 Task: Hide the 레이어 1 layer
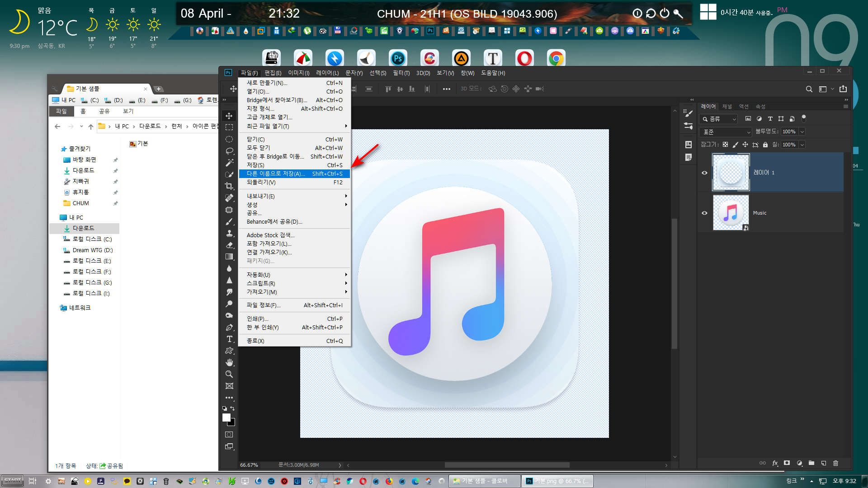click(x=704, y=173)
